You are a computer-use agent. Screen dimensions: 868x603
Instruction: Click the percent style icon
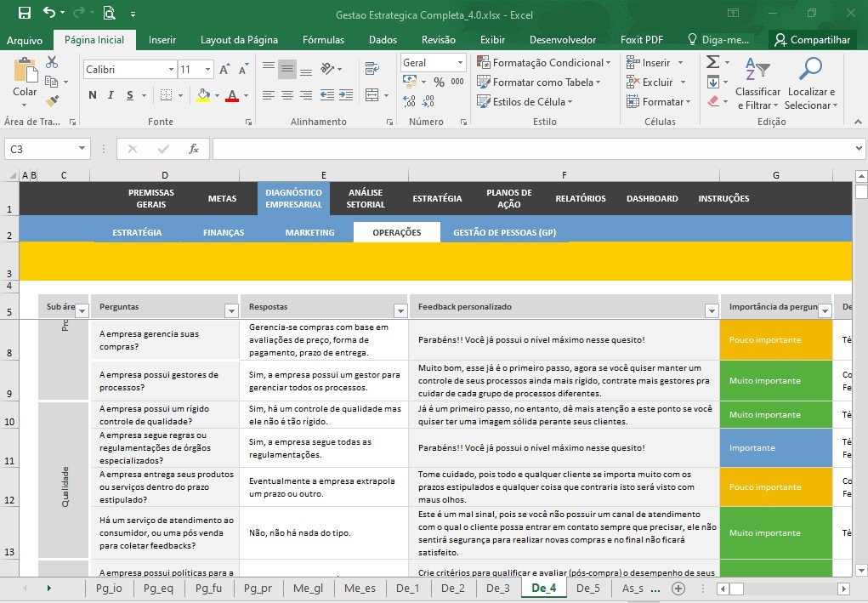click(439, 82)
